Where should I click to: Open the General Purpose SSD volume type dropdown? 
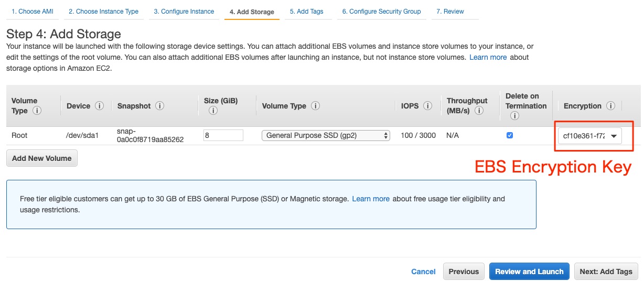pyautogui.click(x=326, y=135)
